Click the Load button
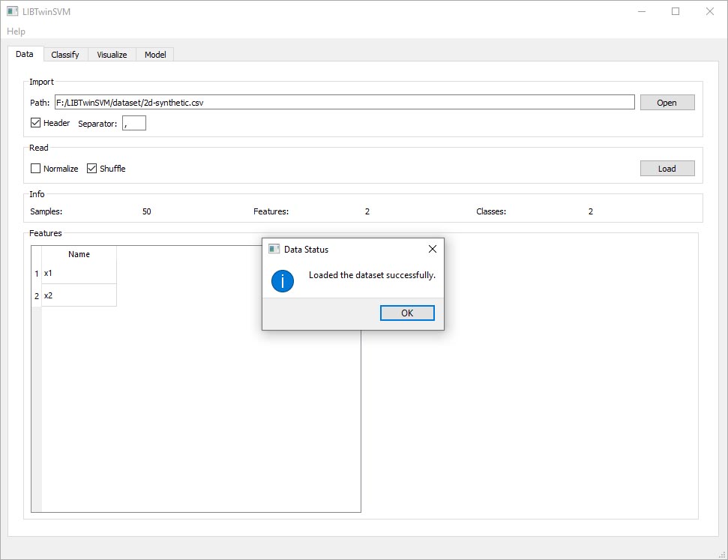This screenshot has width=728, height=560. [667, 169]
